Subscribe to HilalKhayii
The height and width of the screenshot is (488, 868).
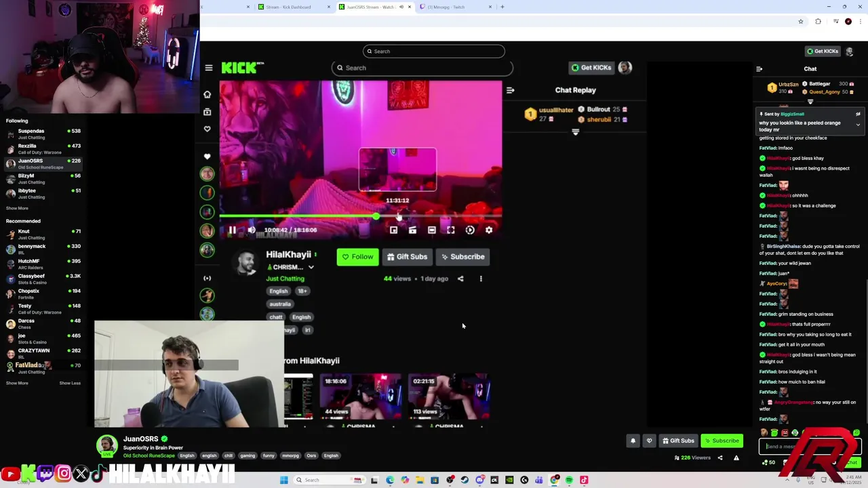point(462,257)
